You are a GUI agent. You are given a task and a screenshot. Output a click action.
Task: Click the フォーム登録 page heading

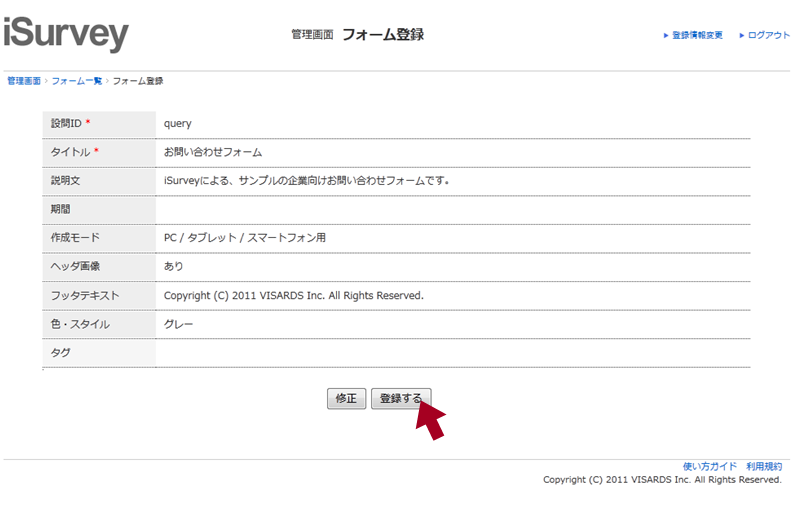pyautogui.click(x=383, y=34)
